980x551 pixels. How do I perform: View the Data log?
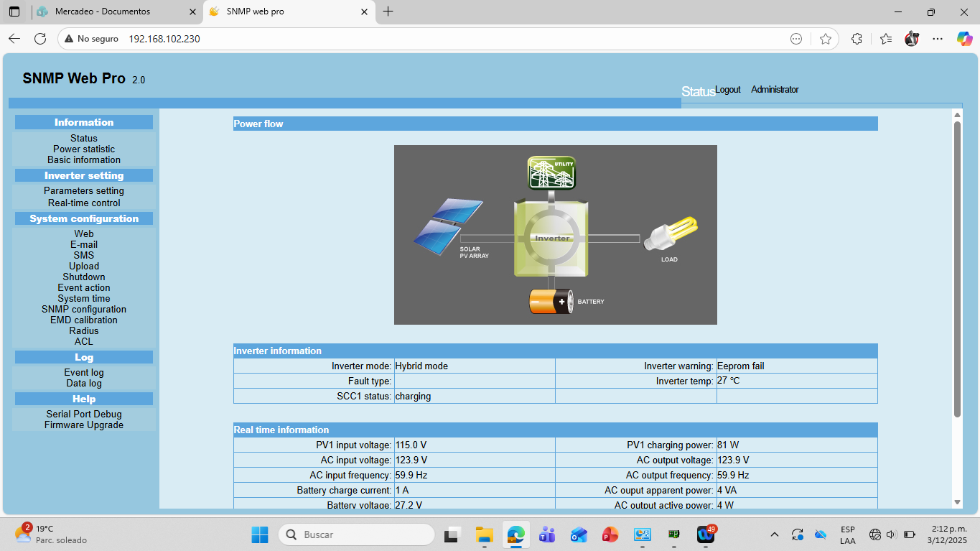84,383
